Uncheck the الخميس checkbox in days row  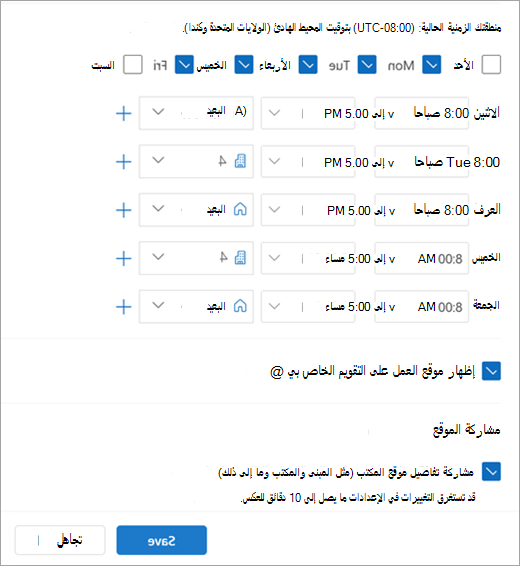244,65
